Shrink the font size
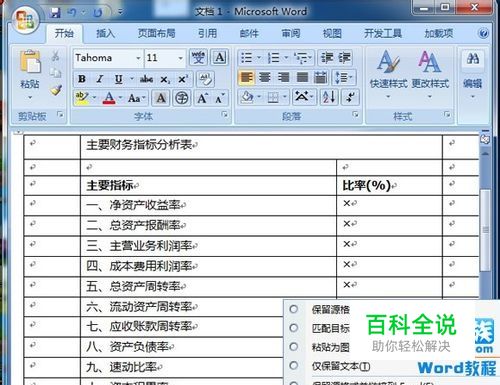The height and width of the screenshot is (385, 500). pyautogui.click(x=220, y=98)
